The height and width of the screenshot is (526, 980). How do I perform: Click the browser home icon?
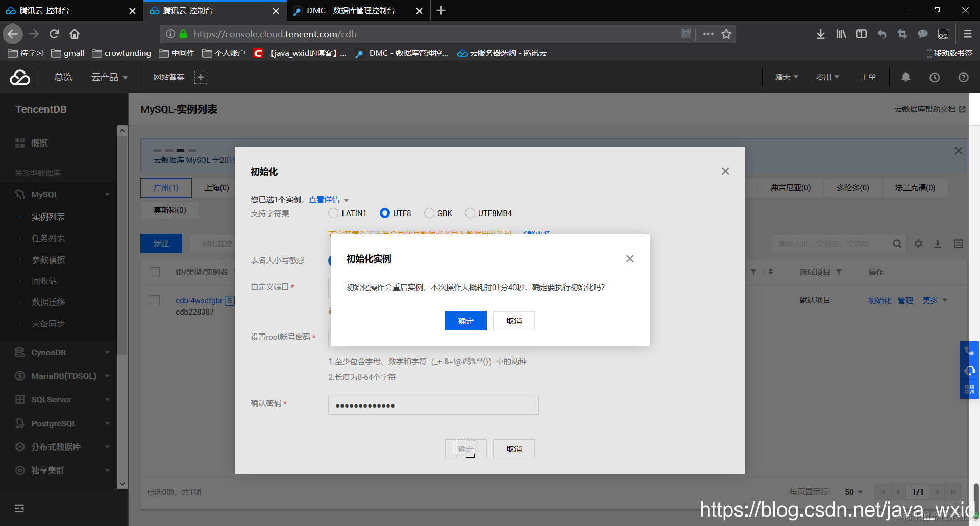coord(75,34)
